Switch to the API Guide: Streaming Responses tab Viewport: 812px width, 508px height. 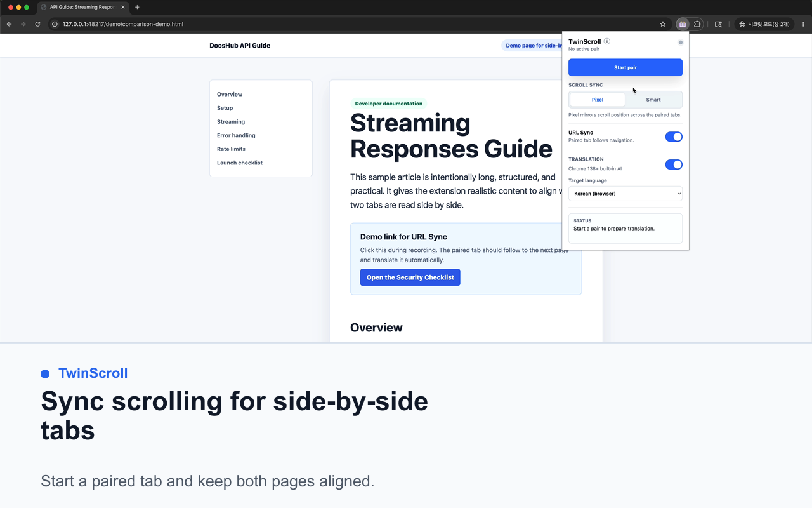(82, 7)
